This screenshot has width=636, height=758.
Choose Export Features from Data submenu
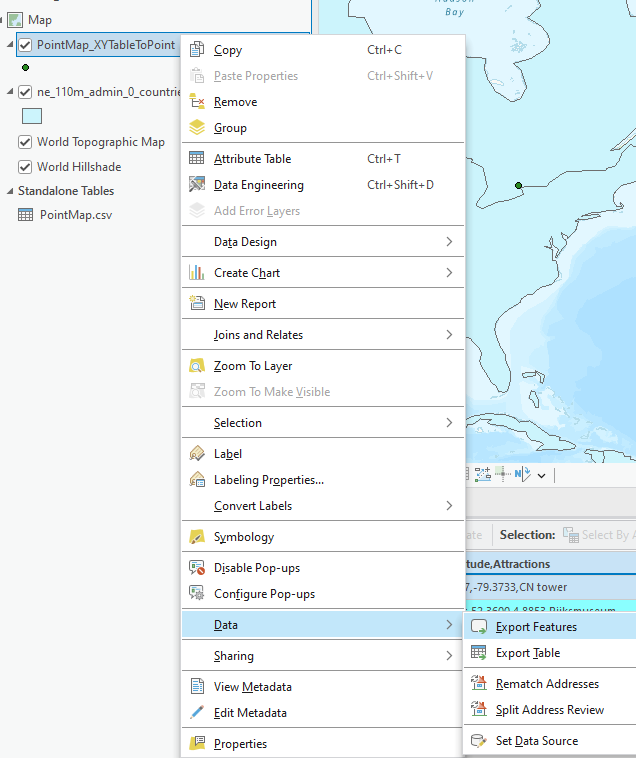(x=550, y=627)
